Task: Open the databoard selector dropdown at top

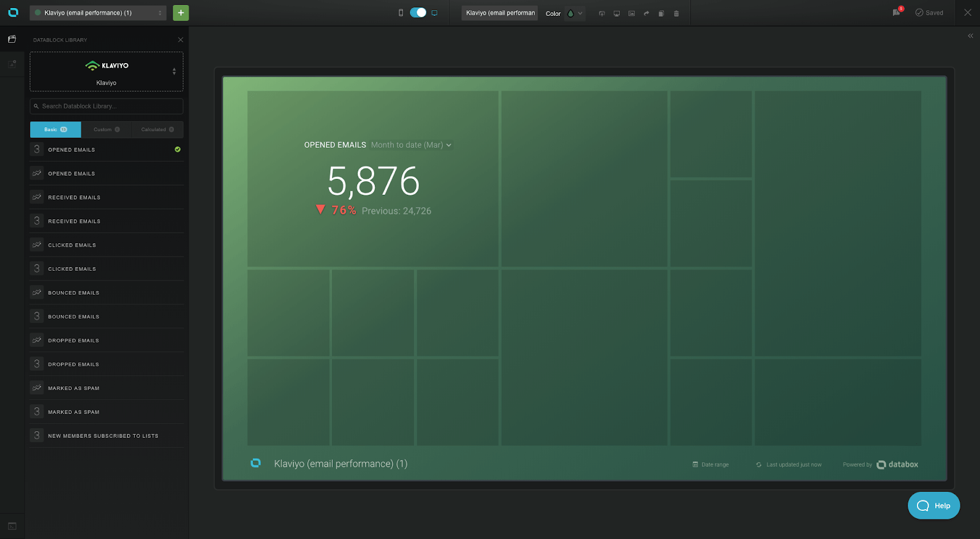Action: (x=98, y=13)
